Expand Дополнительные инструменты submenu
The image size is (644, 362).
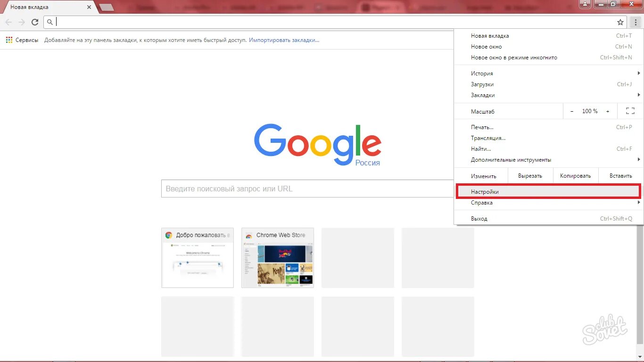[x=548, y=160]
